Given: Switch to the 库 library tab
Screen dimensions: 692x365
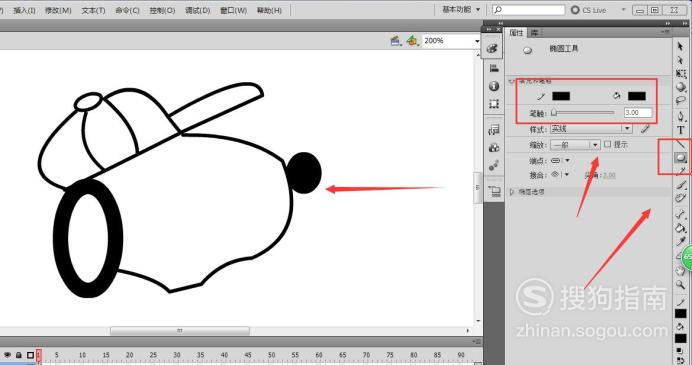Looking at the screenshot, I should (534, 33).
